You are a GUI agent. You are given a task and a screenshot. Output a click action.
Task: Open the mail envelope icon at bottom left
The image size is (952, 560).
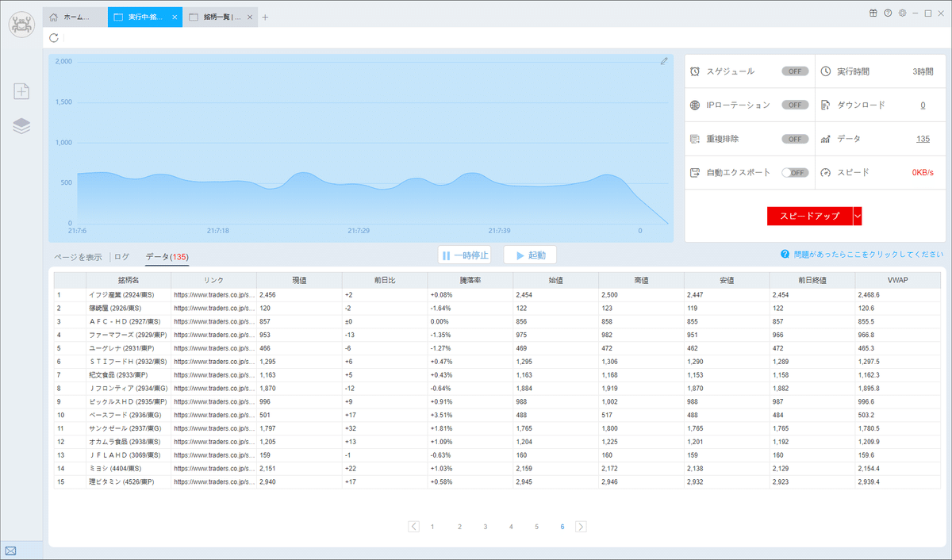click(11, 550)
